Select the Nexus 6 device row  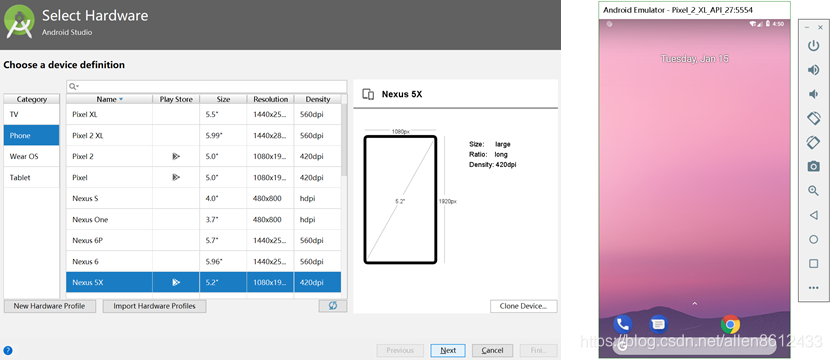coord(204,261)
